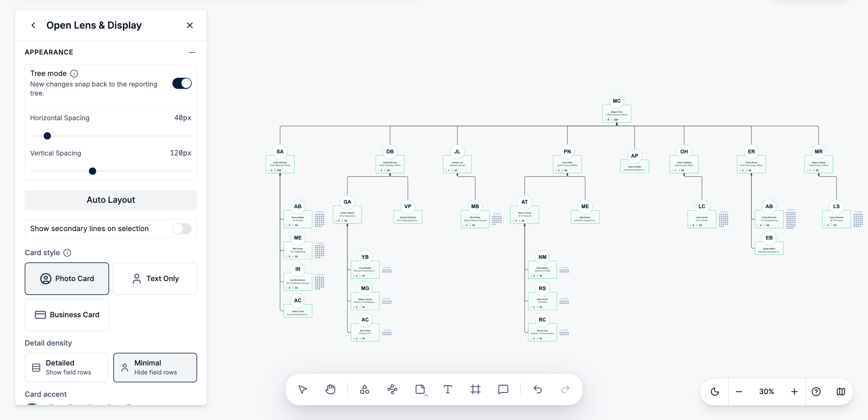868x420 pixels.
Task: Select Sofia Alvarez Chief Revenue Officer card
Action: point(280,164)
